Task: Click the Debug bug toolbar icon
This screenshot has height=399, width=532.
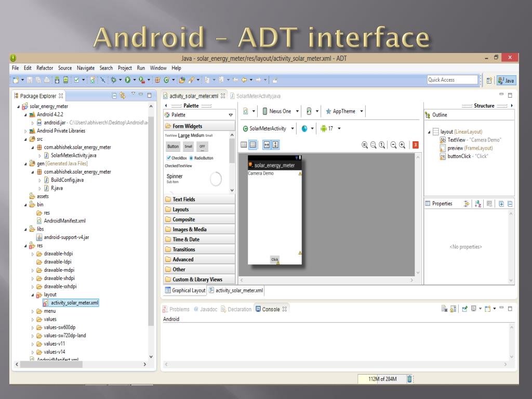Action: click(114, 80)
